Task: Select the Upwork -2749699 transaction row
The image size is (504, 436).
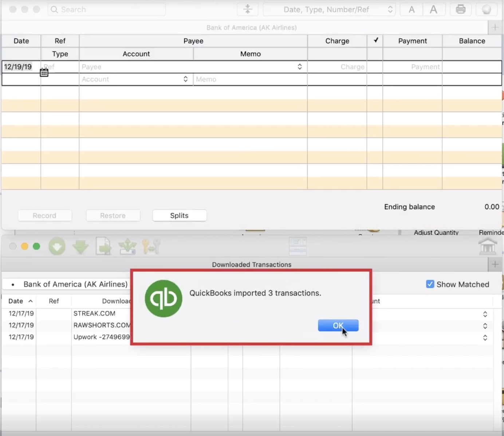Action: pos(247,337)
